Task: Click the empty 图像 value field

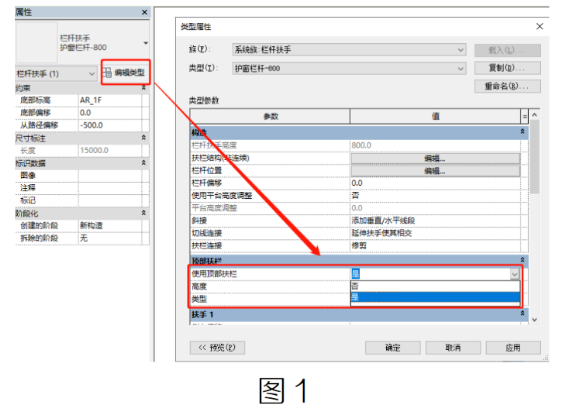Action: (x=110, y=175)
